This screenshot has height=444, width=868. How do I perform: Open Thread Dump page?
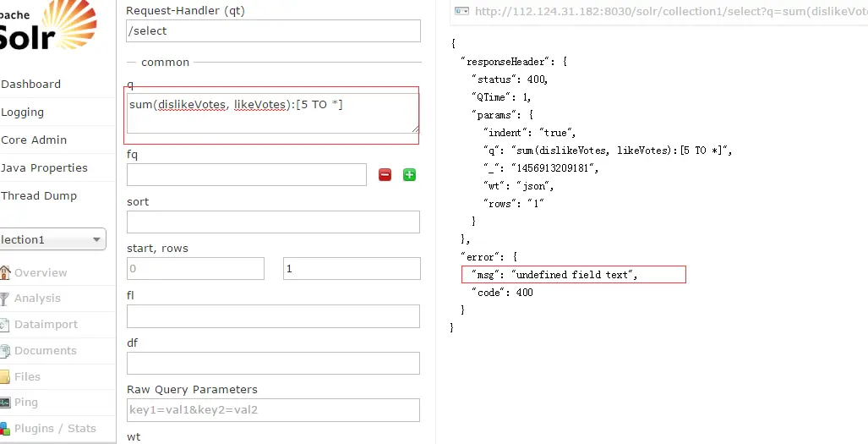pos(39,196)
